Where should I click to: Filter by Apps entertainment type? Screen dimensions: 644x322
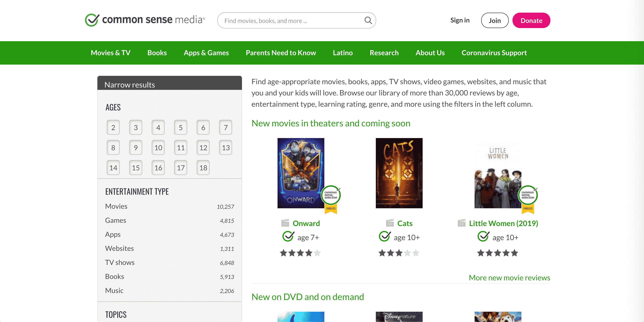[x=169, y=234]
